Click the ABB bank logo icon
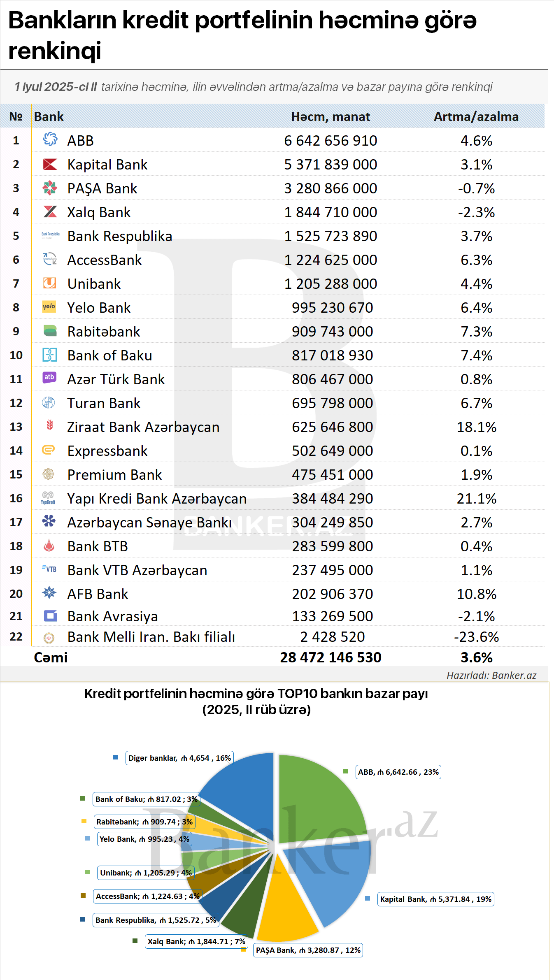The width and height of the screenshot is (554, 980). 50,139
